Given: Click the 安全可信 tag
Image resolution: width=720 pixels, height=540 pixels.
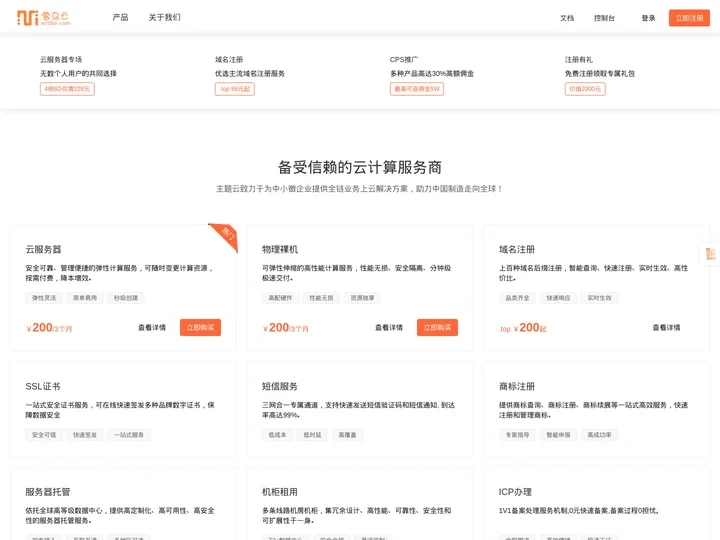Looking at the screenshot, I should coord(44,435).
